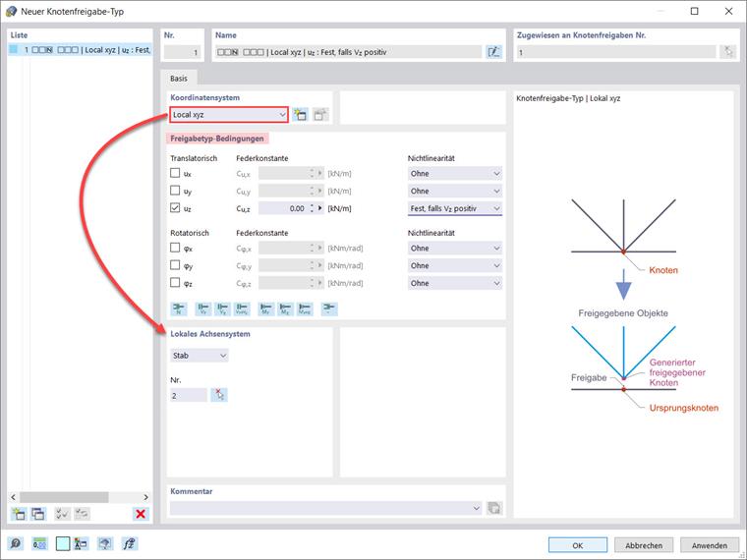Viewport: 747px width, 560px height.
Task: Select list item 1 Local xyz entry
Action: [x=80, y=49]
